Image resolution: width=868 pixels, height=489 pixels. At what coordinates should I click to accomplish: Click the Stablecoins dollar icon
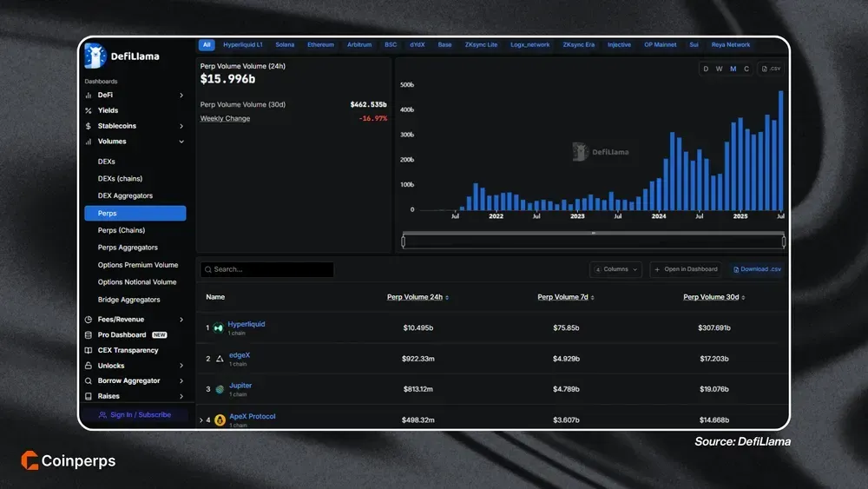88,126
